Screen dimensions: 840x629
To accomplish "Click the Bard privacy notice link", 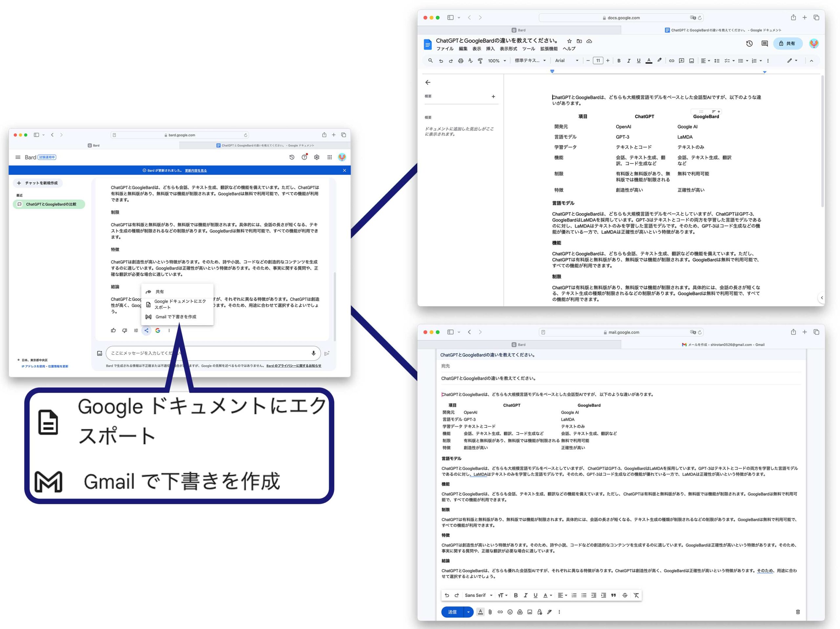I will (294, 366).
